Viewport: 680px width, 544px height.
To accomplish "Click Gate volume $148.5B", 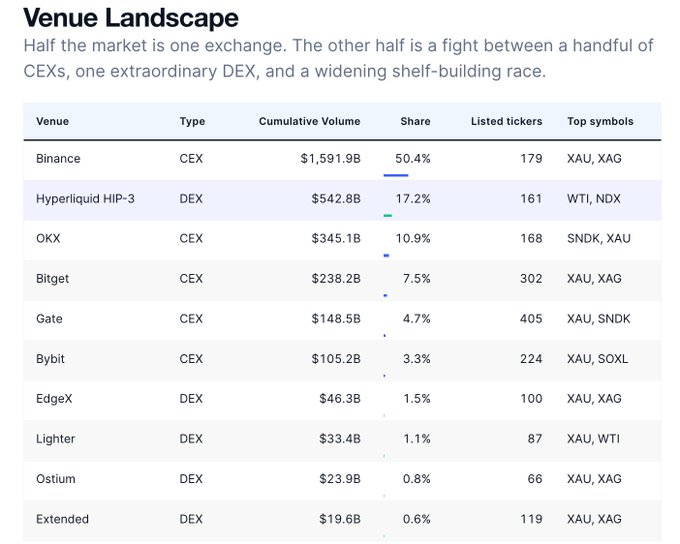I will tap(336, 319).
